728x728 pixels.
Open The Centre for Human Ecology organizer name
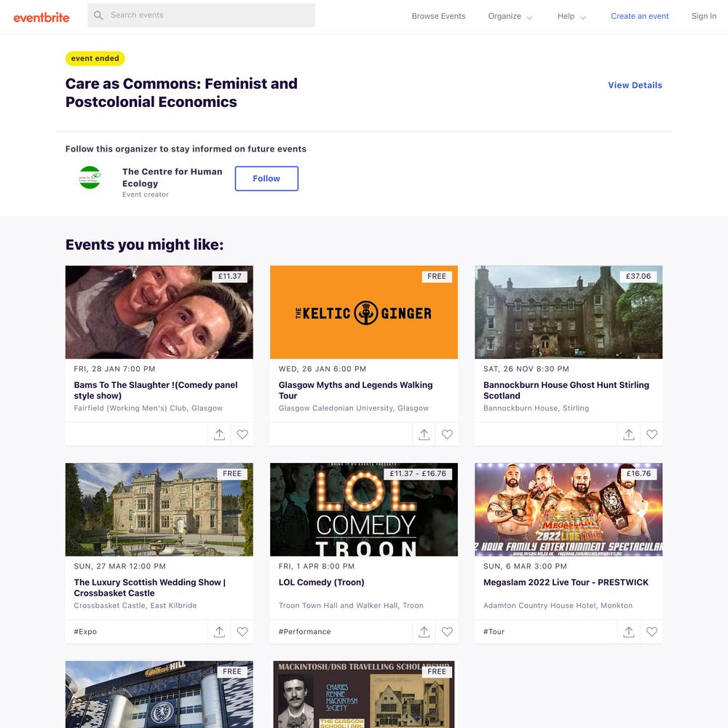173,178
